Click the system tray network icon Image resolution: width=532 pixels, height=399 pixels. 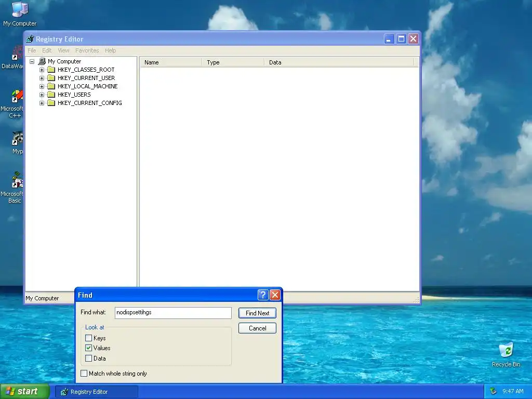click(x=494, y=391)
